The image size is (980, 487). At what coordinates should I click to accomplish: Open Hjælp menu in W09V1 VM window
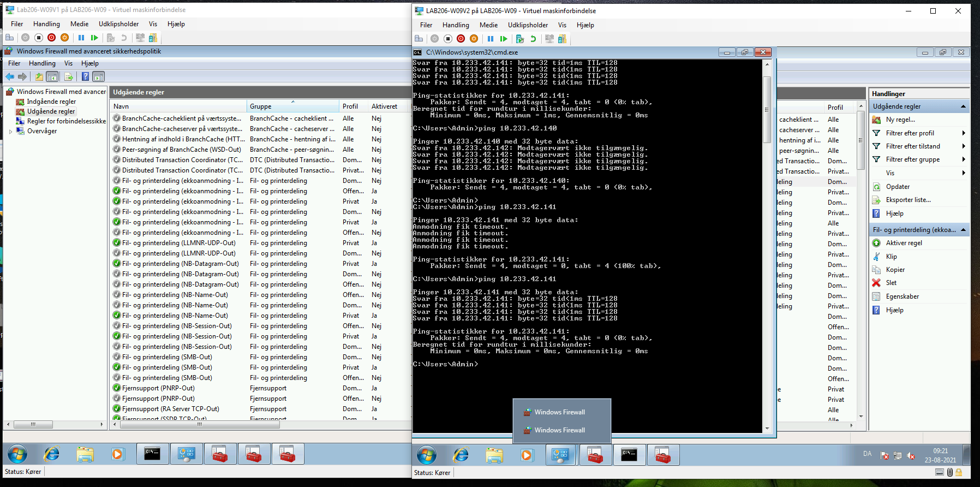coord(176,24)
